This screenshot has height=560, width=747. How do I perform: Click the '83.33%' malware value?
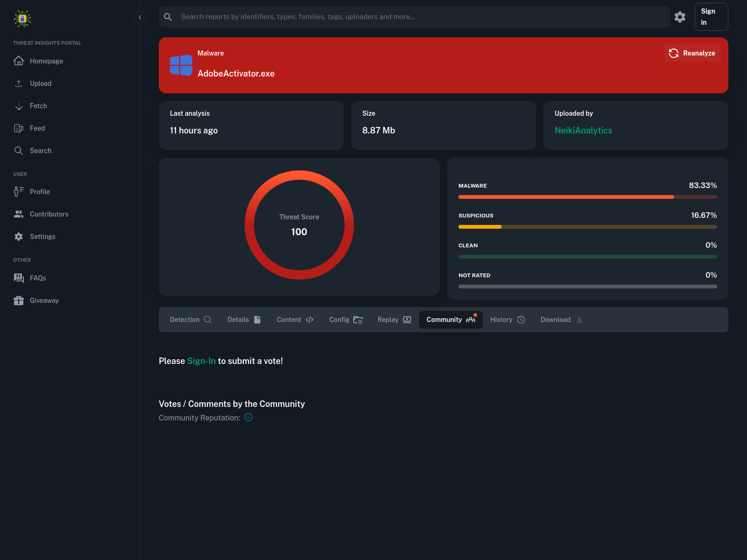point(703,186)
